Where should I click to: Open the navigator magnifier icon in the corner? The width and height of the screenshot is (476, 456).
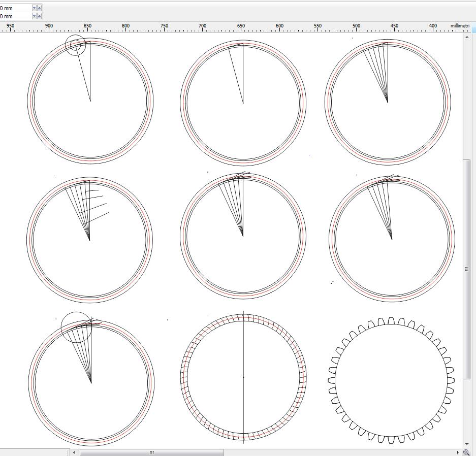tap(466, 452)
